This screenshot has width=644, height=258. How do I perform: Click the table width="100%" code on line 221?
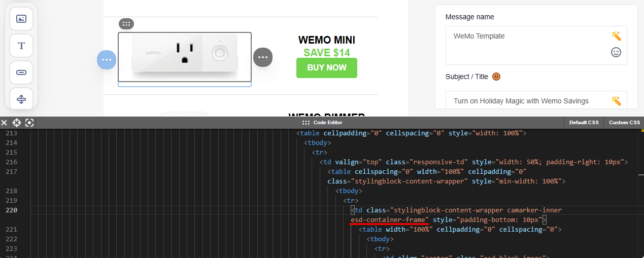tap(460, 229)
